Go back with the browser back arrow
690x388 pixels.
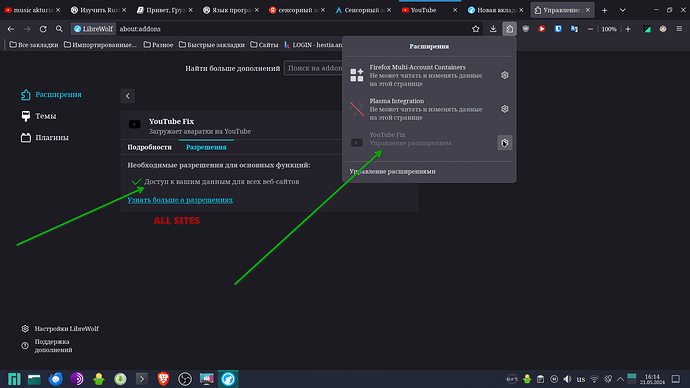(11, 29)
